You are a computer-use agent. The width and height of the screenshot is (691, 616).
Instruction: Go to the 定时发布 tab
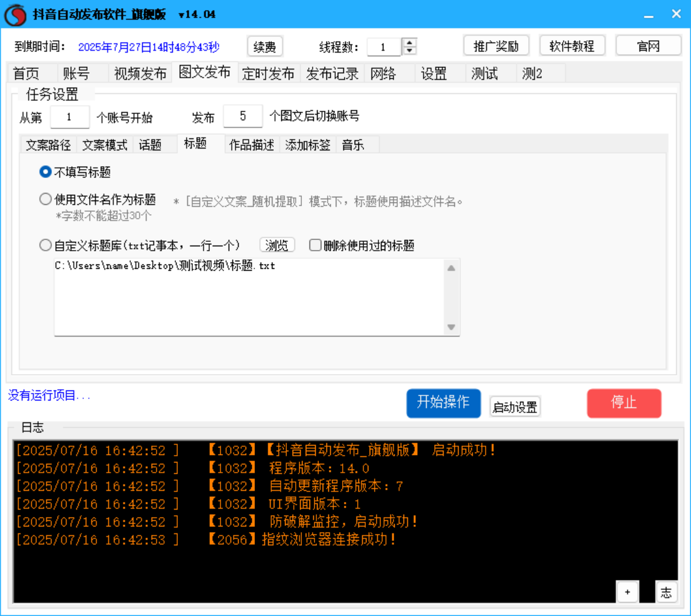coord(268,73)
